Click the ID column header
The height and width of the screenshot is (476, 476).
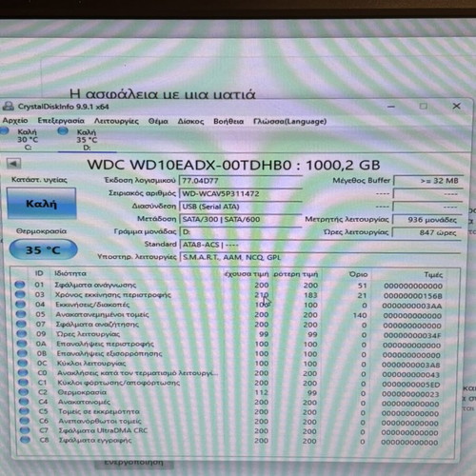coord(39,273)
